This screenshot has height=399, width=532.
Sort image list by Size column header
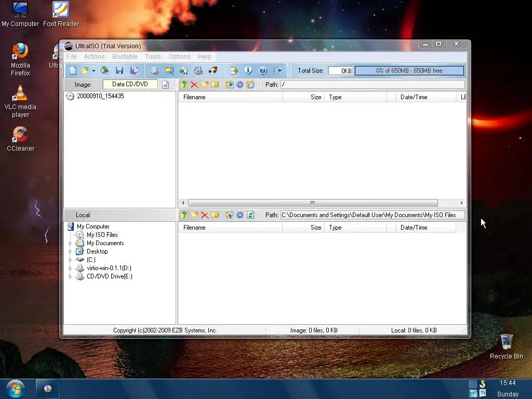pyautogui.click(x=303, y=97)
